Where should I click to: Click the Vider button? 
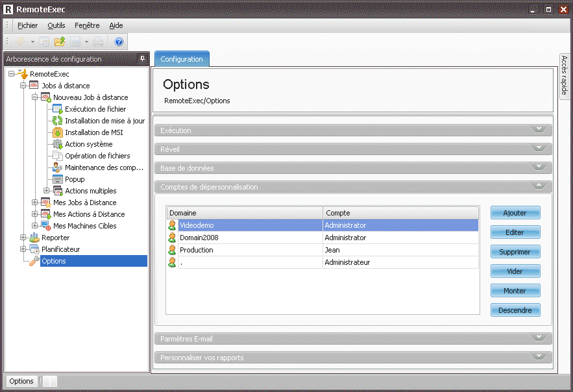click(x=515, y=271)
